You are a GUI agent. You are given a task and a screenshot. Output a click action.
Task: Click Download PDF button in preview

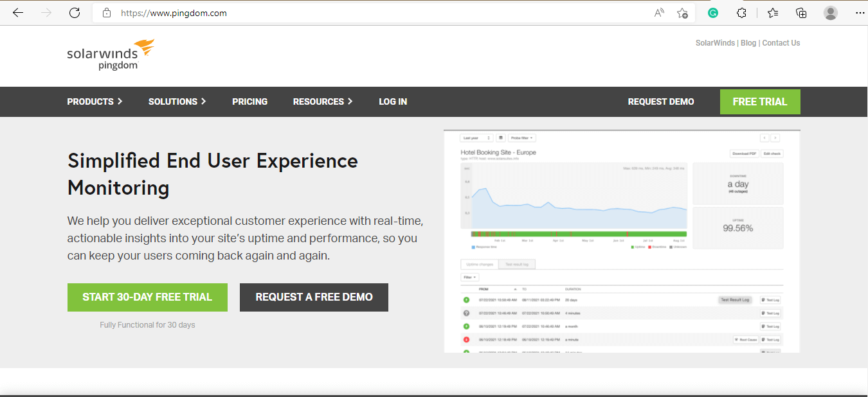(744, 154)
